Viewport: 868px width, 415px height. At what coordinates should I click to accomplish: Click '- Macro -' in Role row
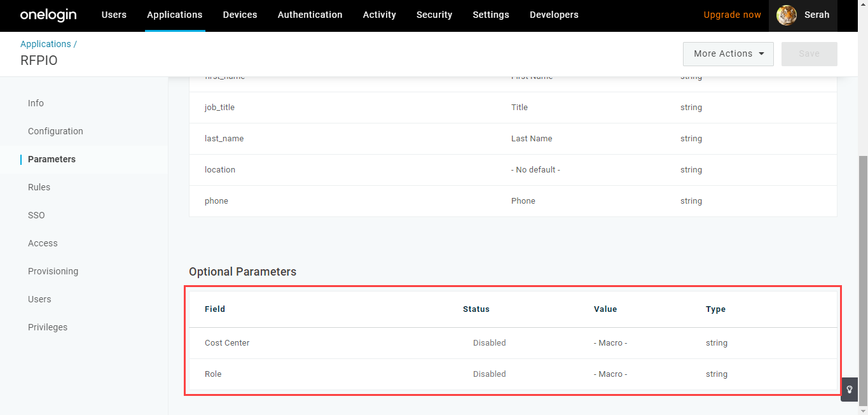point(610,374)
